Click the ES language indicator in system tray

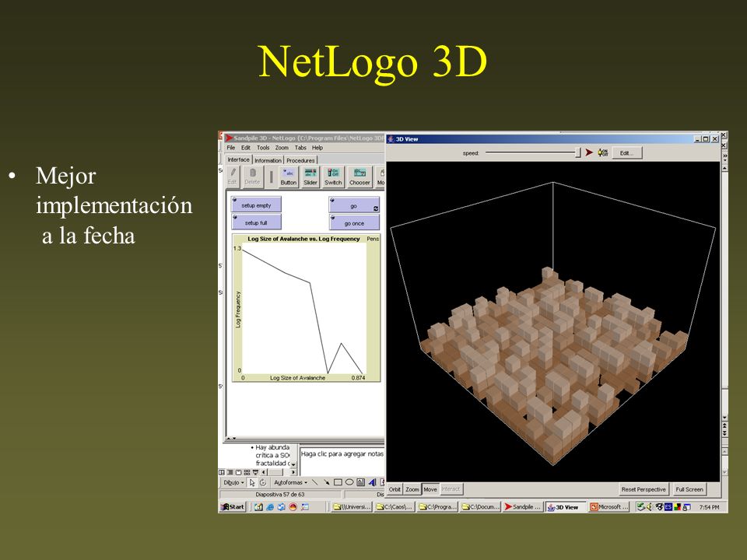[668, 507]
